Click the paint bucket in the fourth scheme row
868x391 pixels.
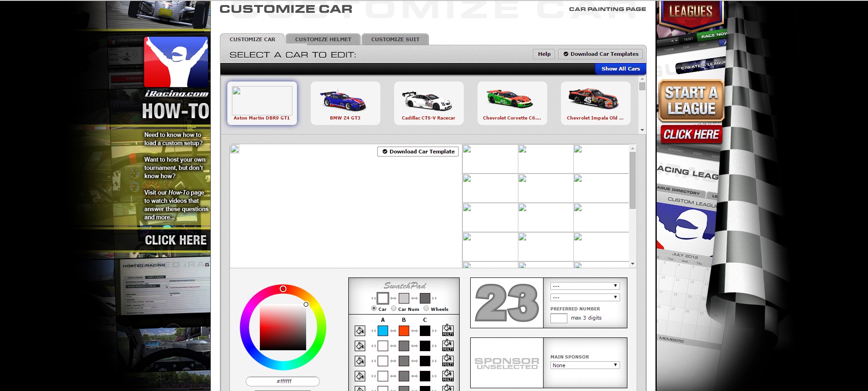360,376
